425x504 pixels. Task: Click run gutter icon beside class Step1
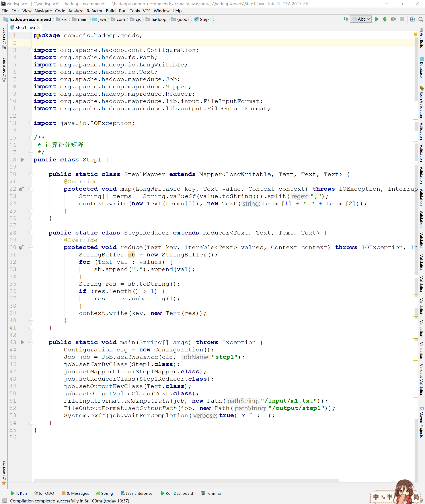pos(22,160)
